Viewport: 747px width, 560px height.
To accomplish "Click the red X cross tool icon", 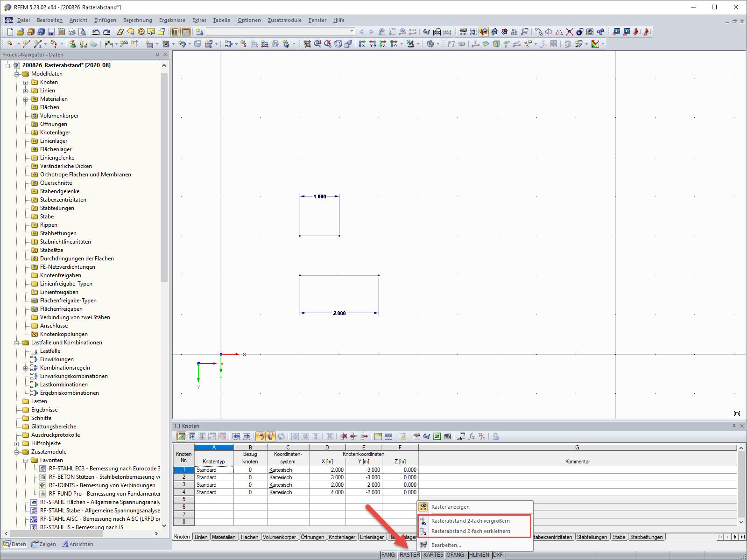I will pos(569,32).
